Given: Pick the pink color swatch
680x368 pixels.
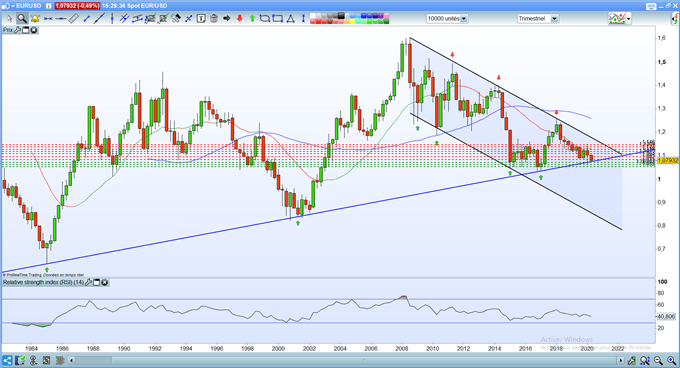Looking at the screenshot, I should point(386,16).
